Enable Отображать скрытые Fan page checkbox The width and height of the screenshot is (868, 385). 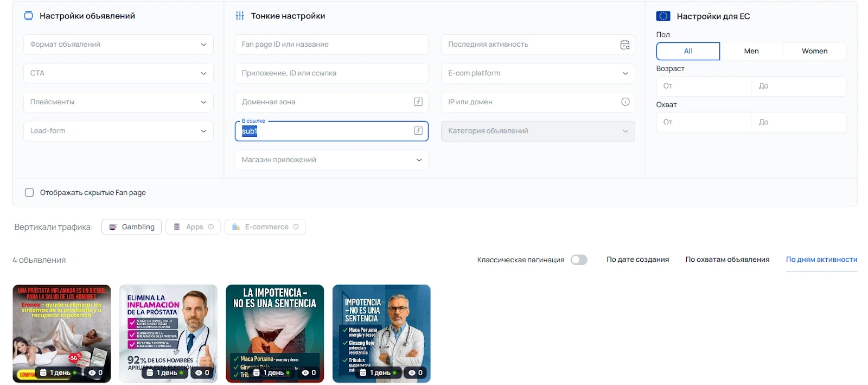coord(29,193)
